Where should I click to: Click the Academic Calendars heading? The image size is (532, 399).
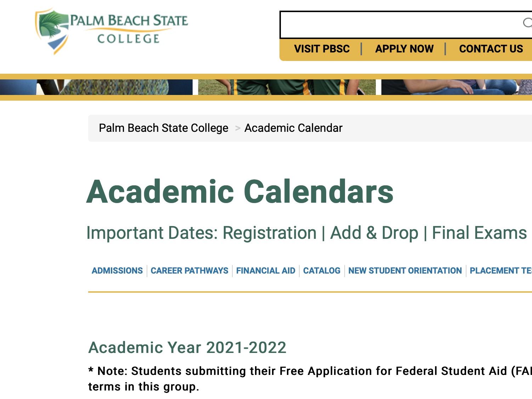240,192
